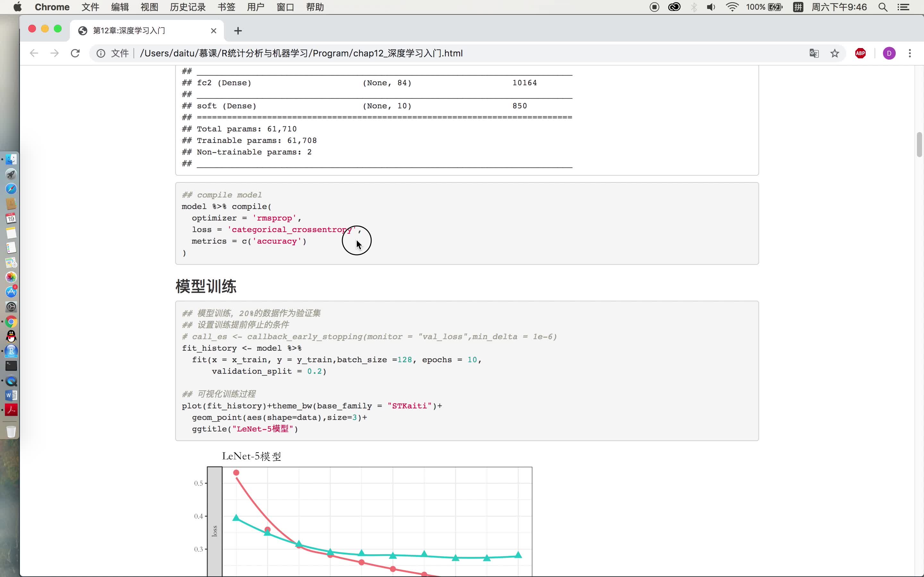
Task: Open Notification Center list icon
Action: pyautogui.click(x=903, y=7)
